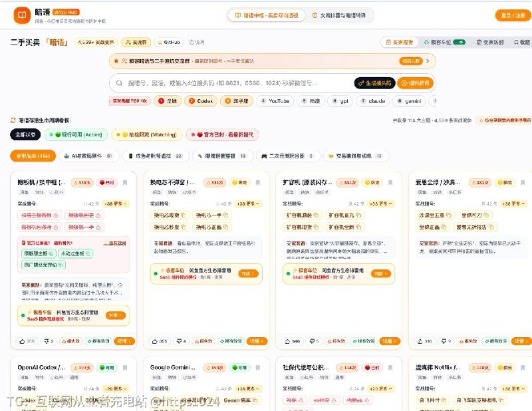The width and height of the screenshot is (532, 411).
Task: Expand +38 更多 on the 爱思全绿 card
Action: coord(513,204)
